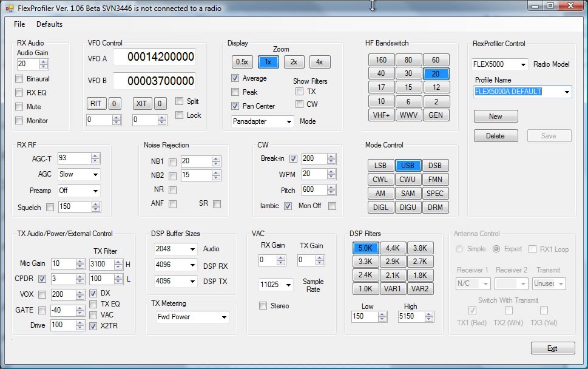Open the TX Metering Fwd Power dropdown
Screen dimensions: 588x369
pyautogui.click(x=224, y=317)
